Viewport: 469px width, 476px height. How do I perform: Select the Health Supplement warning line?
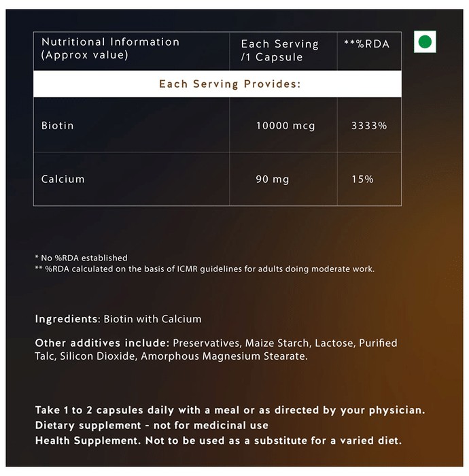coord(218,441)
